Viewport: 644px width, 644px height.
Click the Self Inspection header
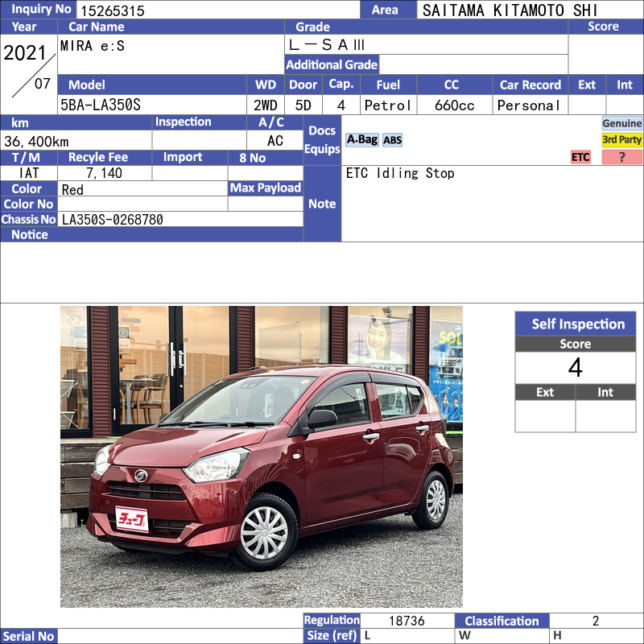(x=576, y=324)
